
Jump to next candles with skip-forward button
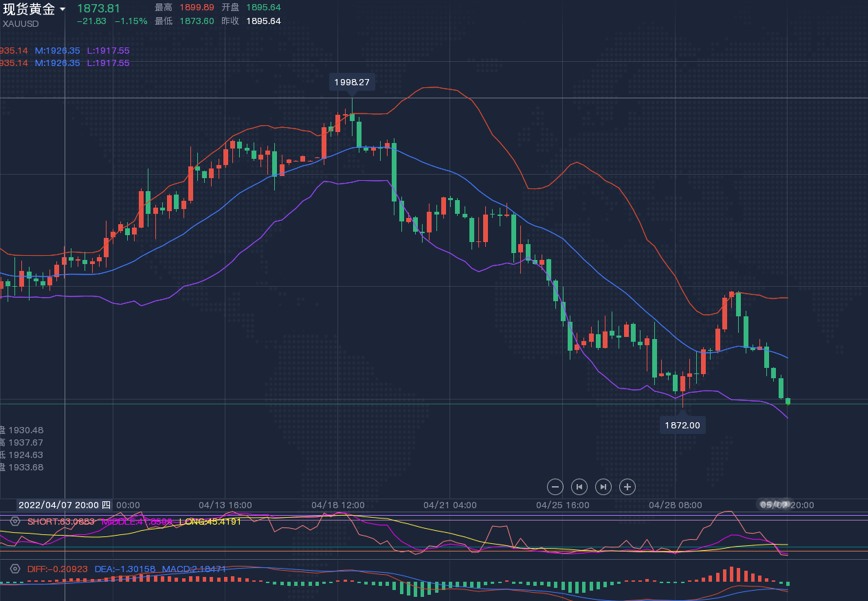(x=603, y=487)
